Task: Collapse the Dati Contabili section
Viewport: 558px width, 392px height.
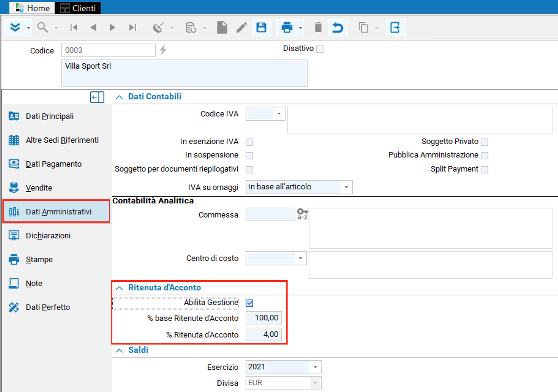Action: (119, 97)
